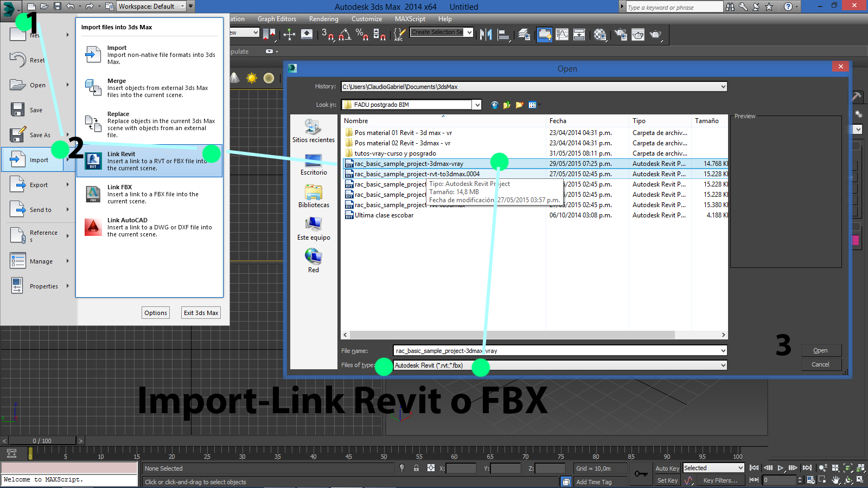Click Save As in application menu
This screenshot has height=488, width=868.
pos(38,135)
